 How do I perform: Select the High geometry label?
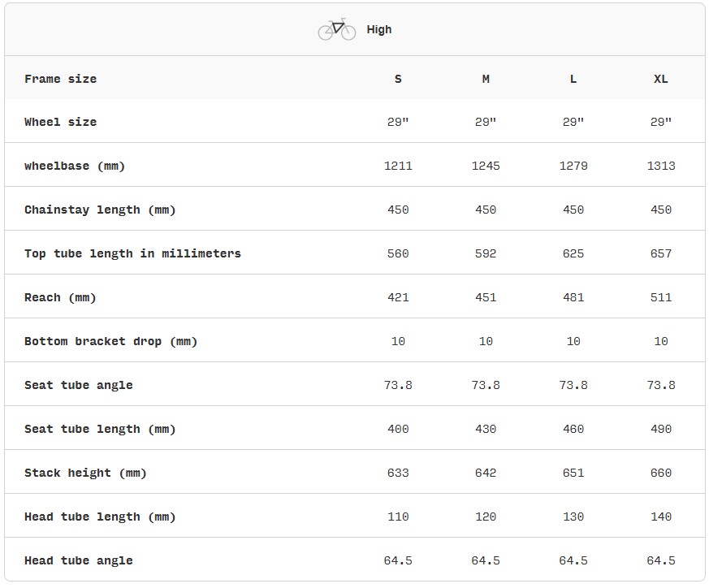pos(379,29)
